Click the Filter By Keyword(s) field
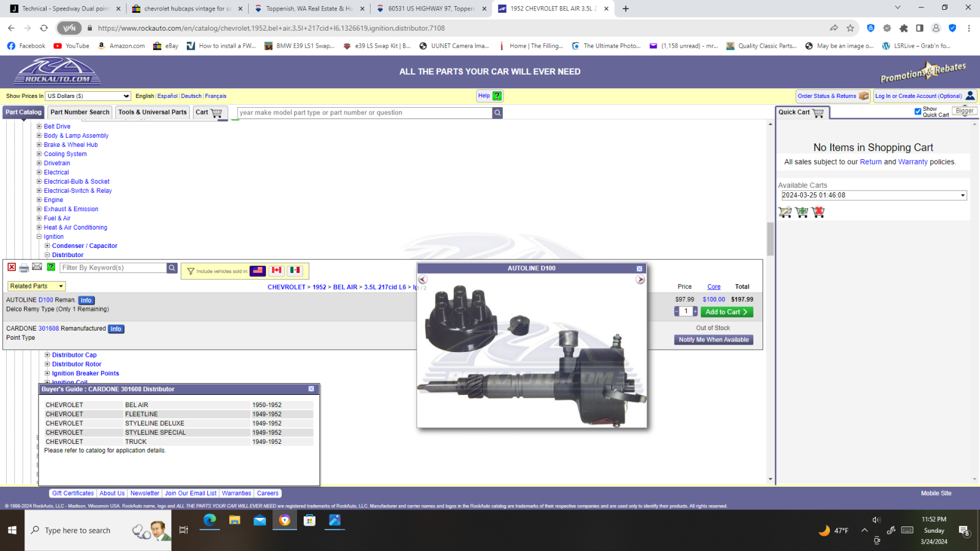980x551 pixels. coord(113,268)
